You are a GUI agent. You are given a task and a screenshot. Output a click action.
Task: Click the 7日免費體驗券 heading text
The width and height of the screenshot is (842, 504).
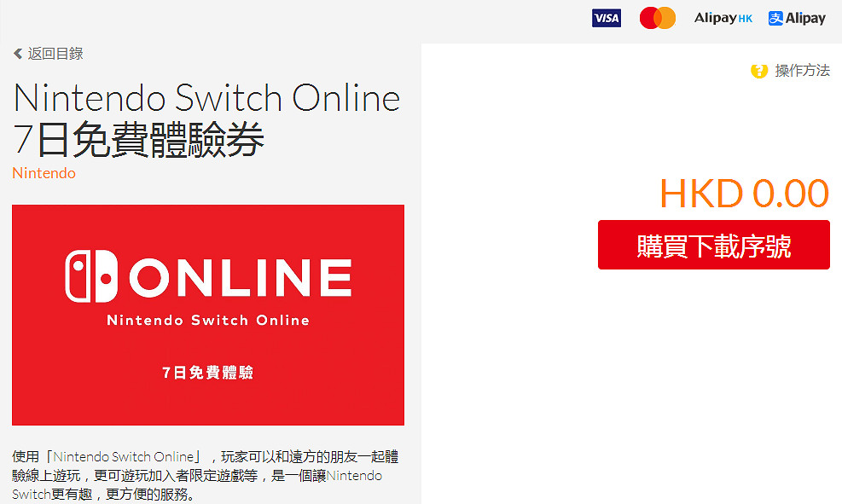tap(138, 140)
